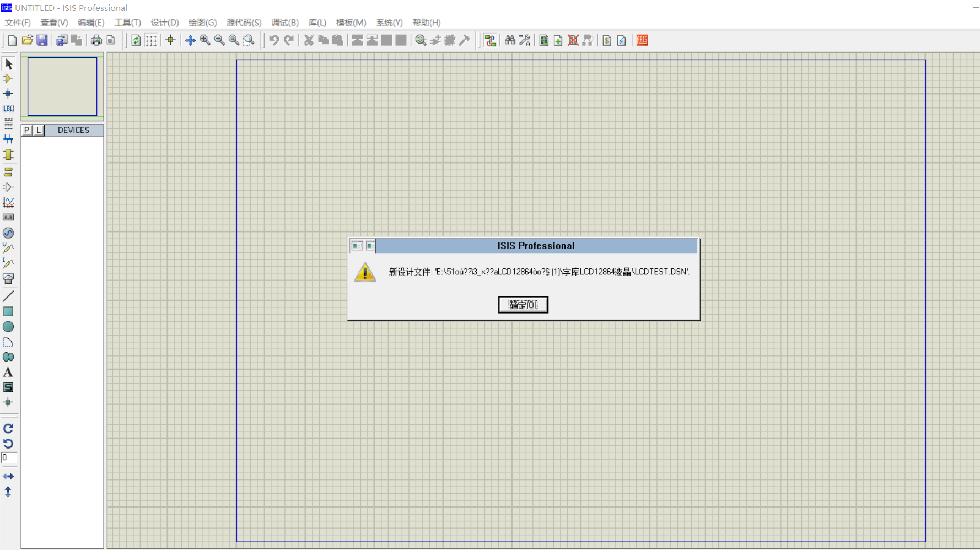Open the 绘图(G) menu
This screenshot has width=980, height=550.
[x=202, y=23]
